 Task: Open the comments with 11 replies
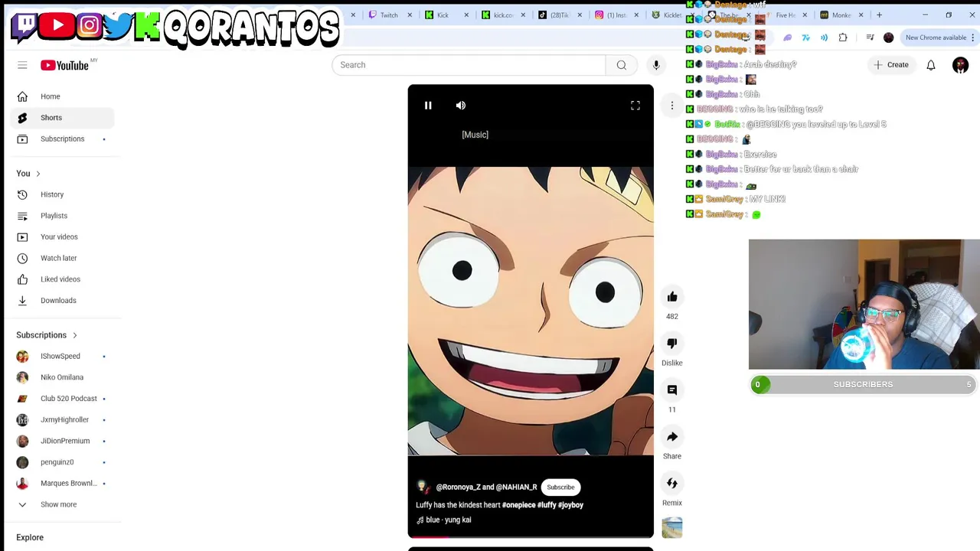tap(672, 390)
